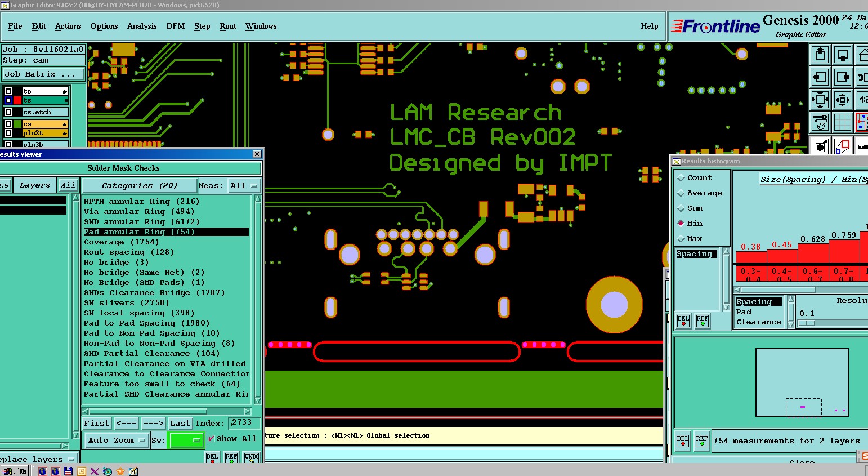This screenshot has height=476, width=868.
Task: Open the Analysis menu
Action: (x=142, y=26)
